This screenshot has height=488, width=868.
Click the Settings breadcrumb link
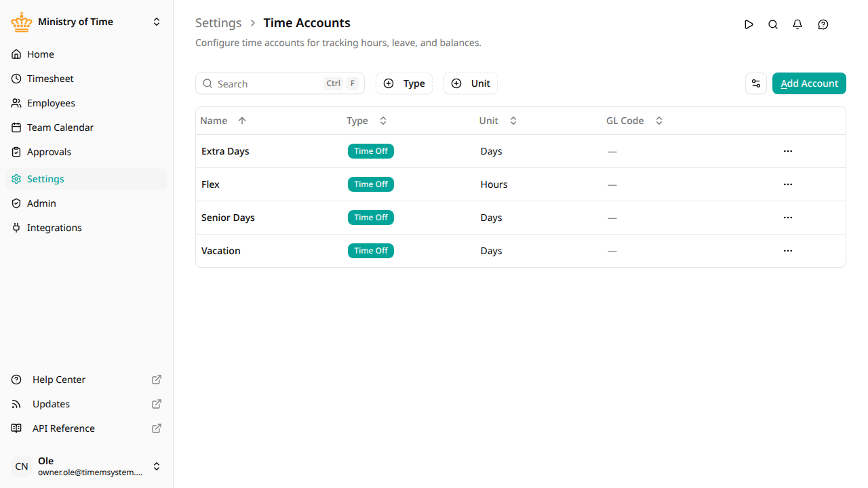[218, 23]
